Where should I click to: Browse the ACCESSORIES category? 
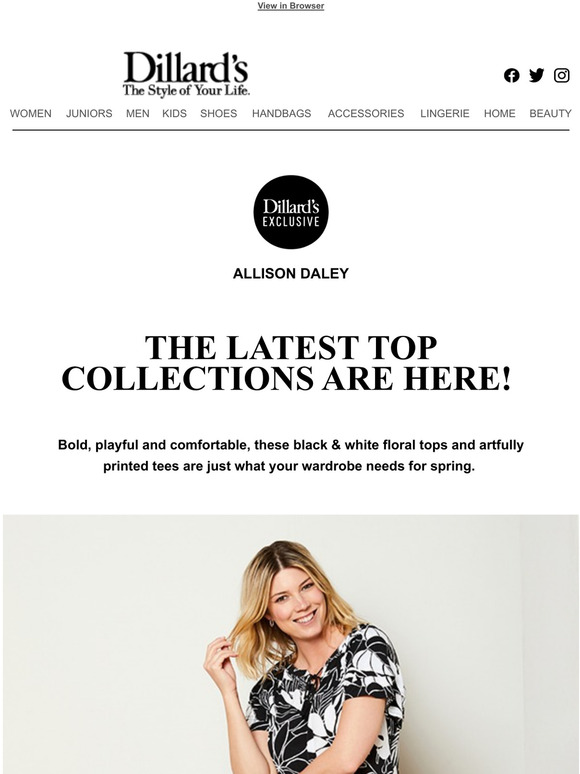click(366, 114)
